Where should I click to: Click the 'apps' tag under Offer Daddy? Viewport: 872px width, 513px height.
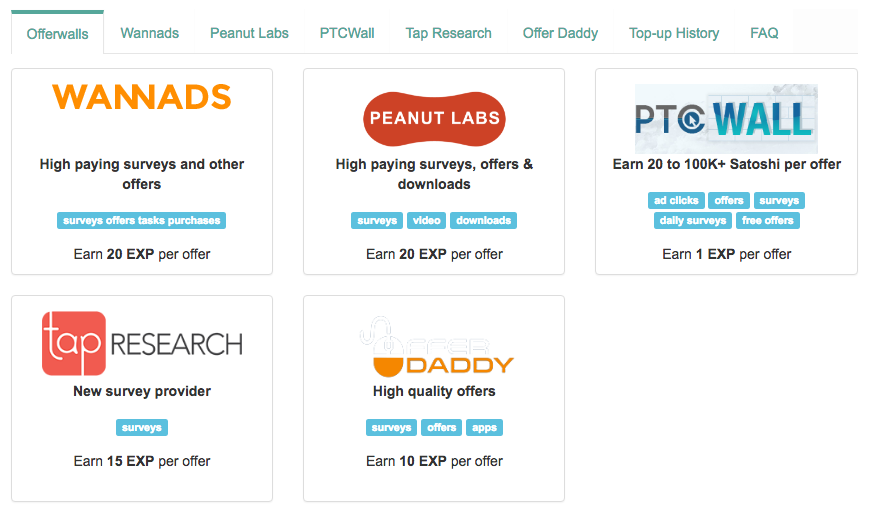pyautogui.click(x=484, y=427)
